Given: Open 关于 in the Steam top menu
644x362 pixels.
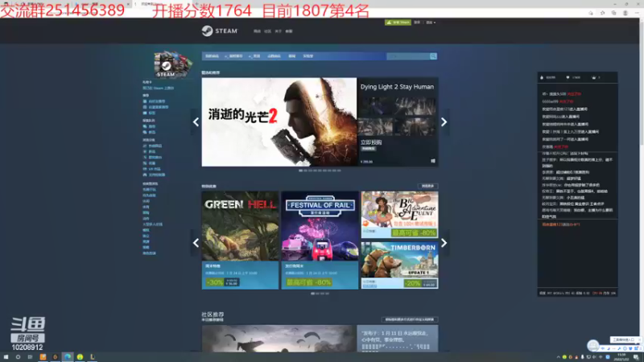Looking at the screenshot, I should point(279,31).
